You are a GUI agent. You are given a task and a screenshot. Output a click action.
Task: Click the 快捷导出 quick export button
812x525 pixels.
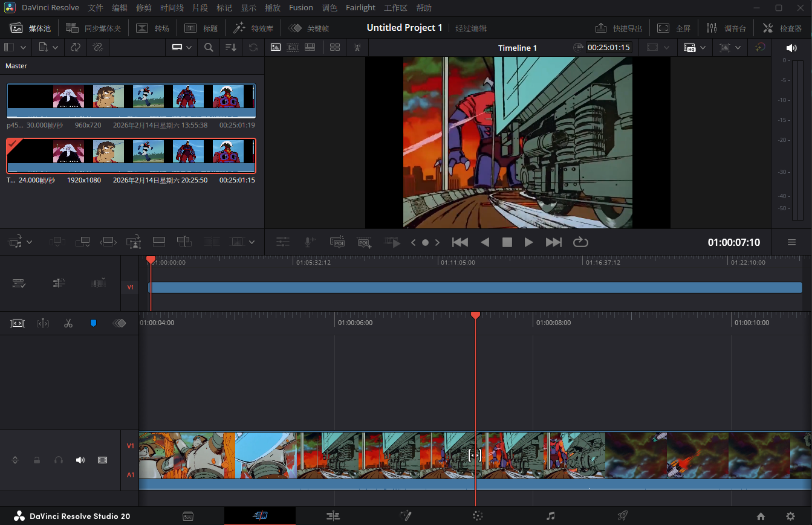[619, 28]
